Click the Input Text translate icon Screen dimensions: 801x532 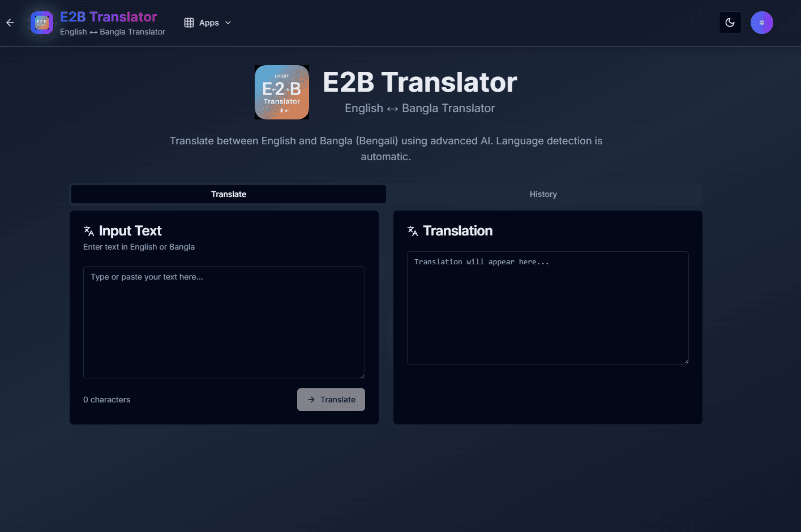89,231
